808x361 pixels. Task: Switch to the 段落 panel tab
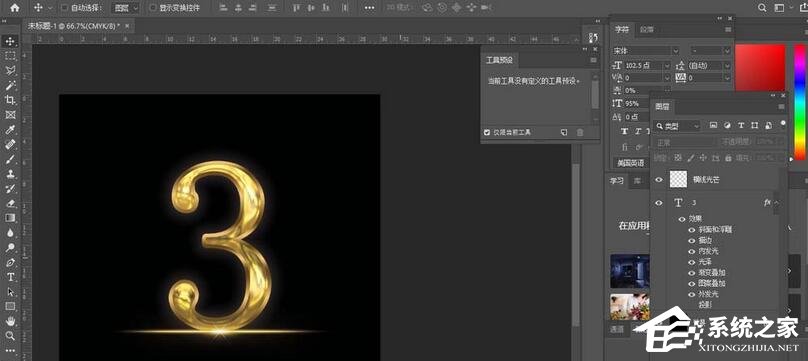(647, 29)
